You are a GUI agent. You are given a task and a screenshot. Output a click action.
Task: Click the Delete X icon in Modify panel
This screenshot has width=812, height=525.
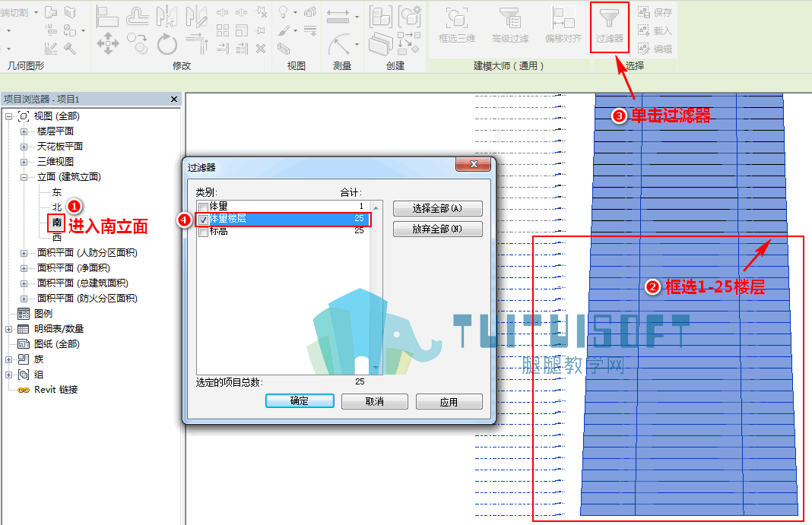pyautogui.click(x=261, y=49)
